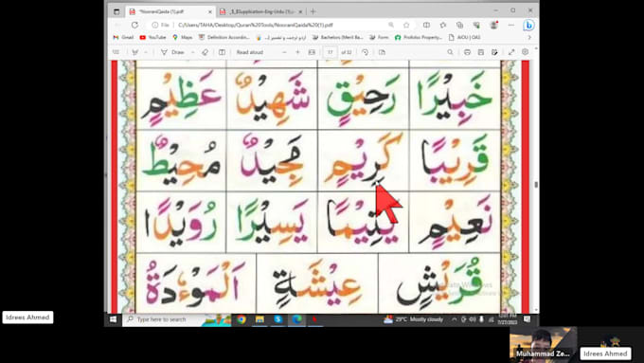Open Google Chrome from taskbar

tap(241, 319)
